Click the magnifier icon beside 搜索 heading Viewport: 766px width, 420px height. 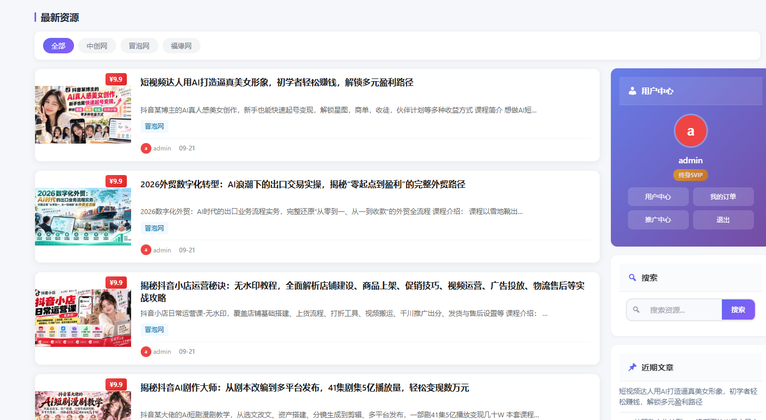click(632, 277)
